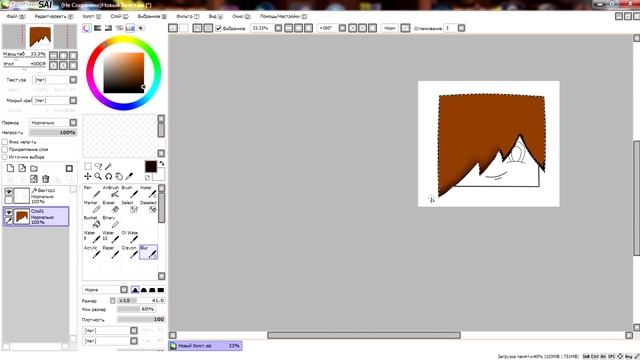This screenshot has width=640, height=360.
Task: Select the flat hardest brush edge shape
Action: point(161,290)
